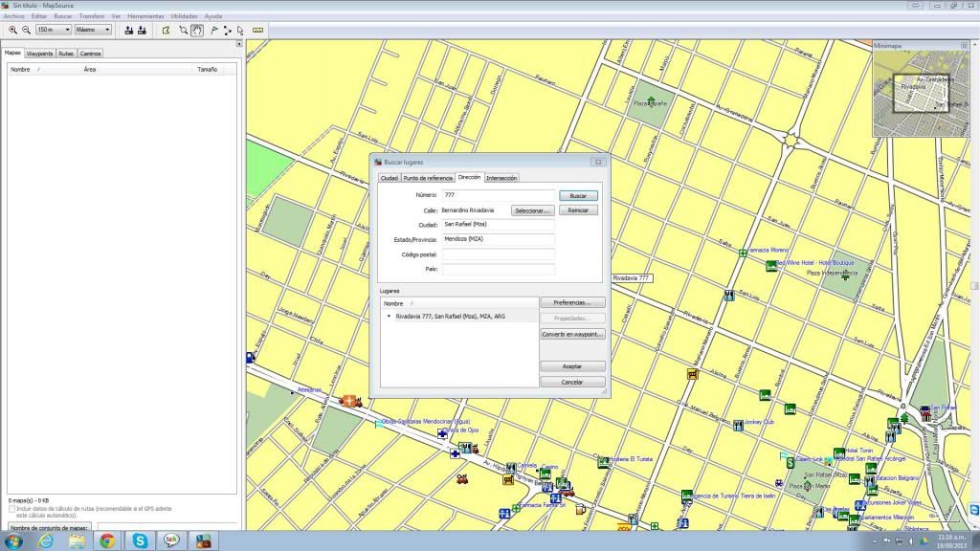Click the send to device icon
This screenshot has width=980, height=551.
[129, 30]
